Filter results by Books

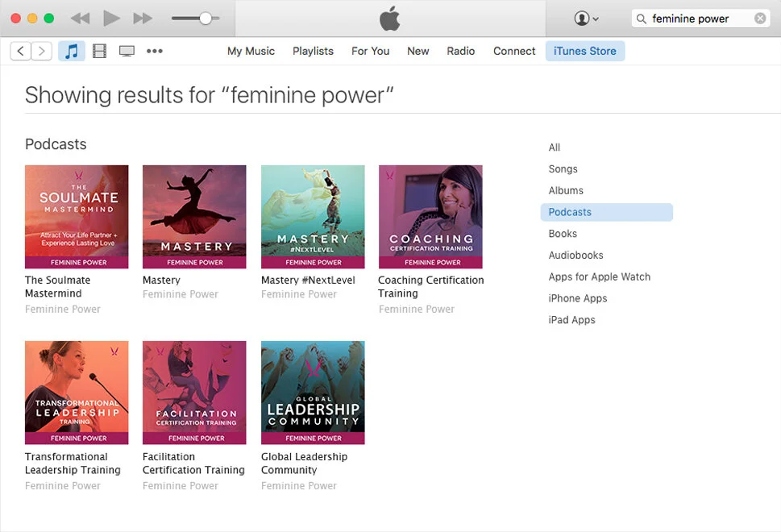[563, 234]
